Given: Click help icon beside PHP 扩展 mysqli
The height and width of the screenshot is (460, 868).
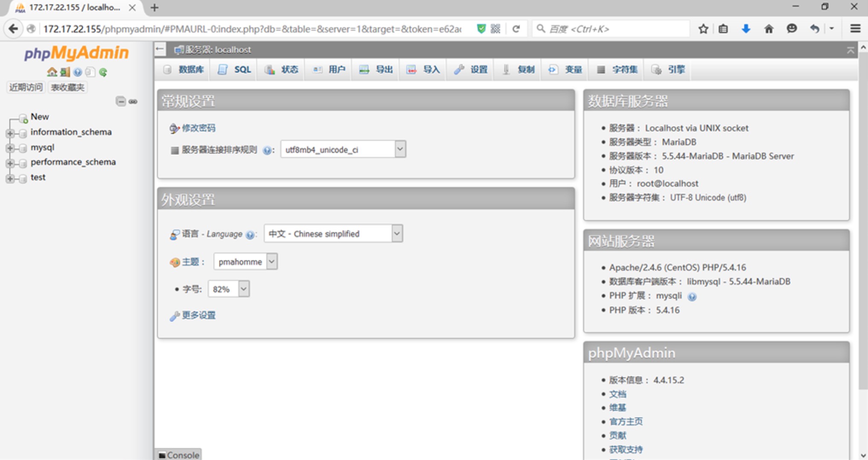Looking at the screenshot, I should coord(692,297).
